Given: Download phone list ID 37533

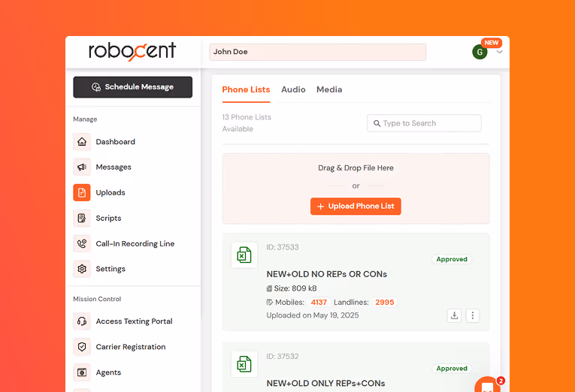Looking at the screenshot, I should [454, 315].
